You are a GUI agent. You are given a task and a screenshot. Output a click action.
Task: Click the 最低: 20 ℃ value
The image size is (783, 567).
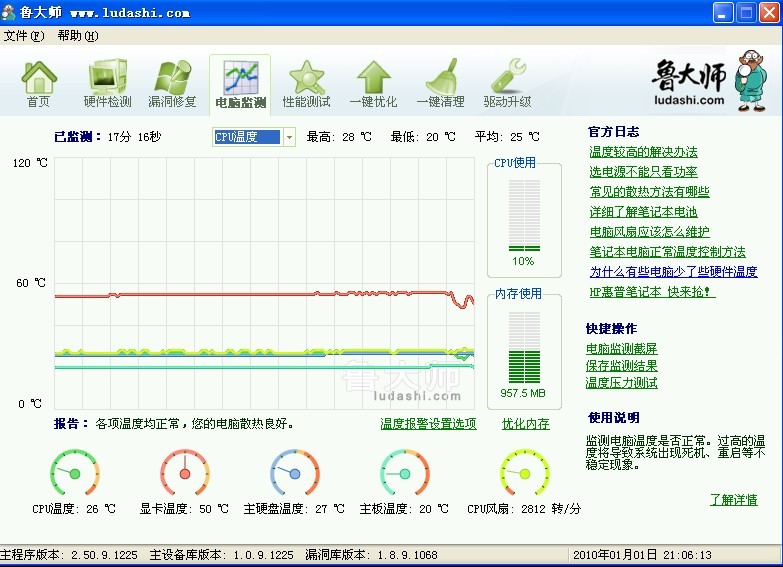pos(423,137)
